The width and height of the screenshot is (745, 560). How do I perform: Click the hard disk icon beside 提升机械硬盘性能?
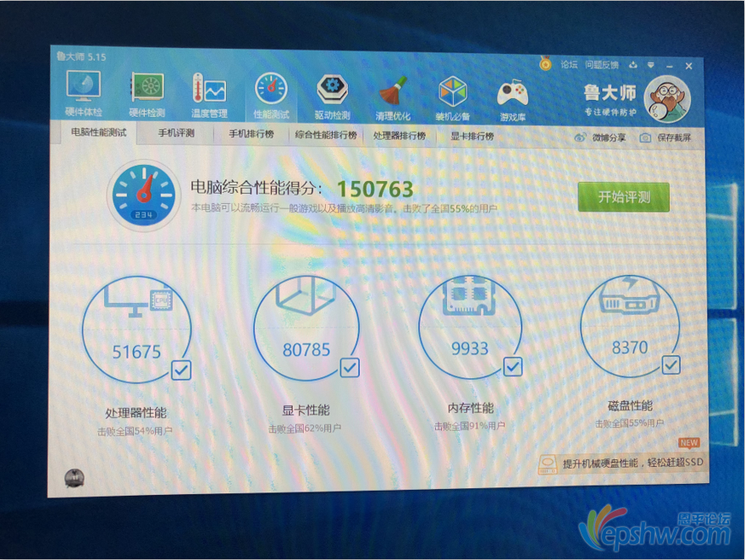point(547,464)
